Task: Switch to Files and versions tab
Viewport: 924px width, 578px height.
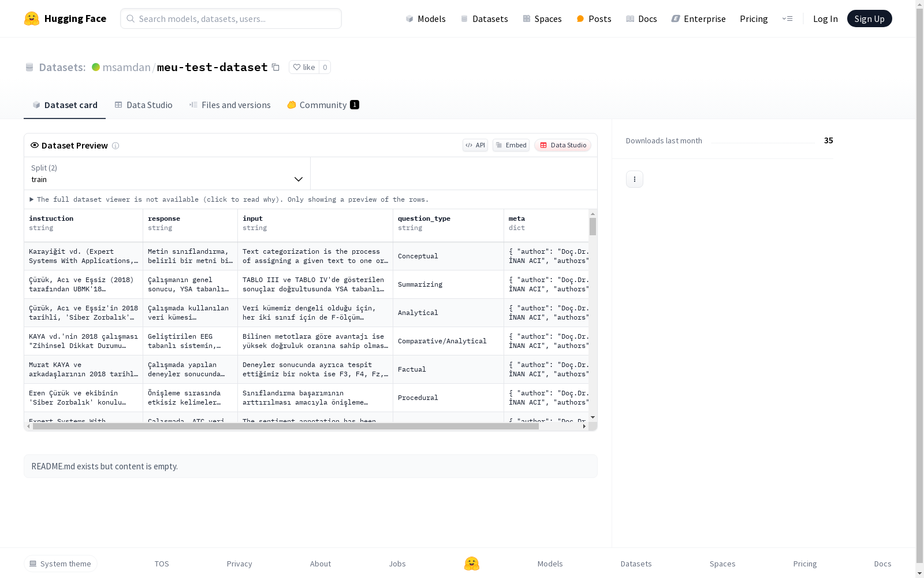Action: (230, 105)
